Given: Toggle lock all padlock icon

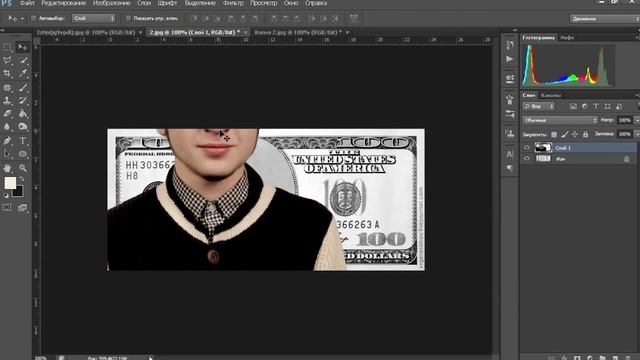Looking at the screenshot, I should point(585,134).
